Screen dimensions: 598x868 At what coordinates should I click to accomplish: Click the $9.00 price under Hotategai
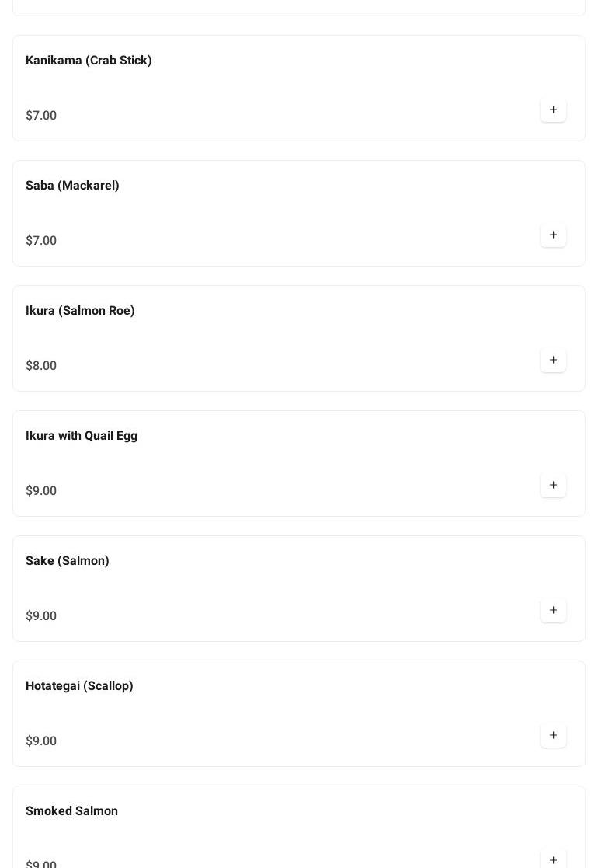coord(41,741)
